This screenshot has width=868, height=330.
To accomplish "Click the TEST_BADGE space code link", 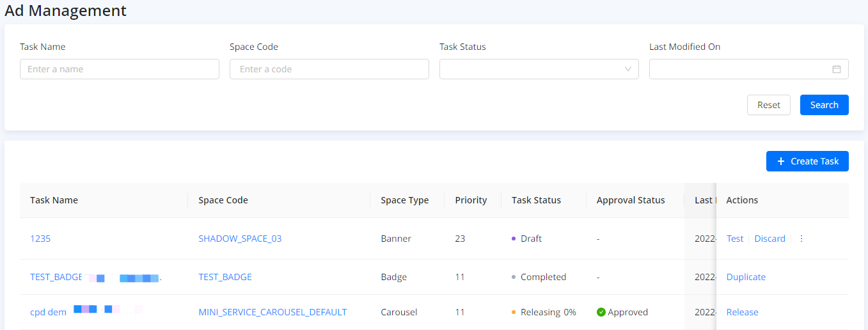I will [225, 277].
